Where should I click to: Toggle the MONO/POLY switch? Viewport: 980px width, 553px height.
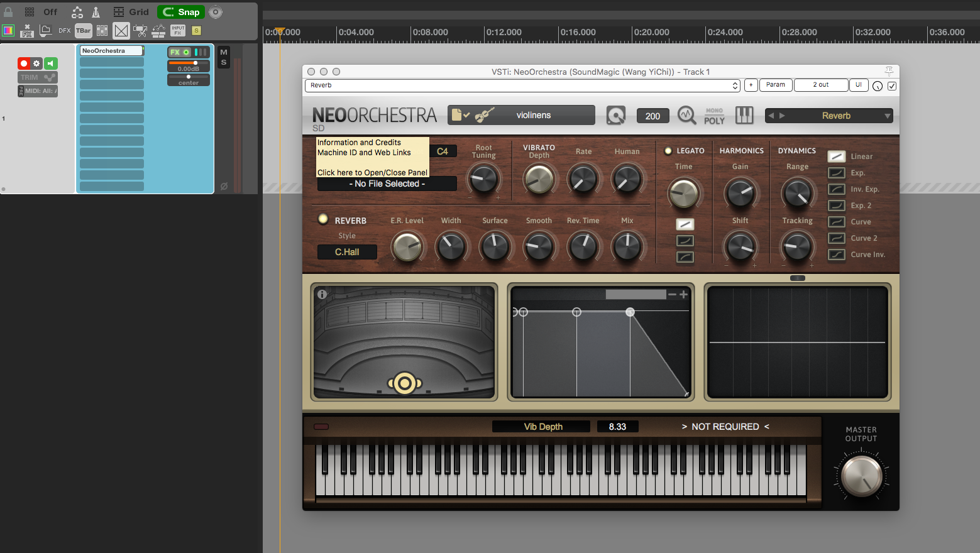coord(714,116)
